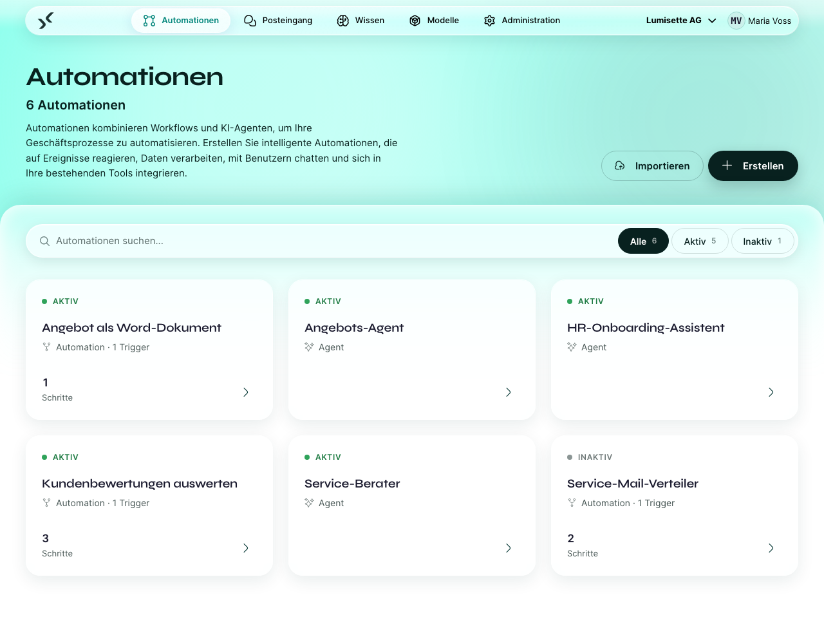Switch to the Posteingang tab
Screen dimensions: 824x644
click(278, 21)
